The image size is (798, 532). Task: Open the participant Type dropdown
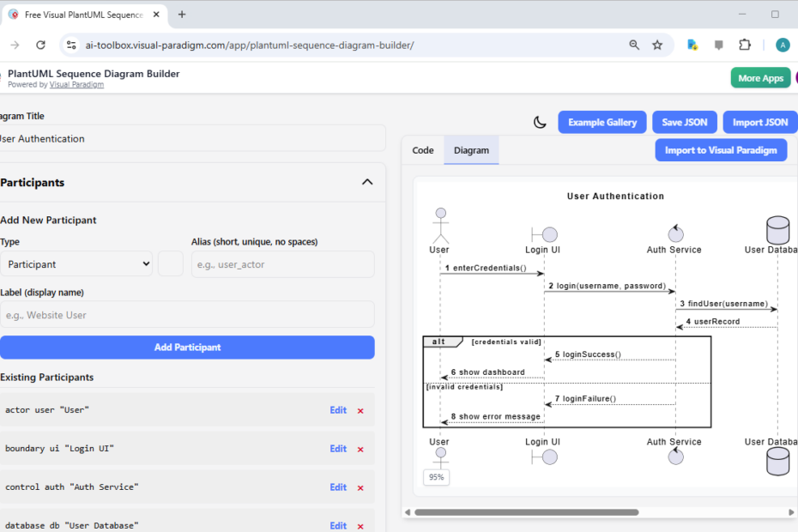[76, 264]
